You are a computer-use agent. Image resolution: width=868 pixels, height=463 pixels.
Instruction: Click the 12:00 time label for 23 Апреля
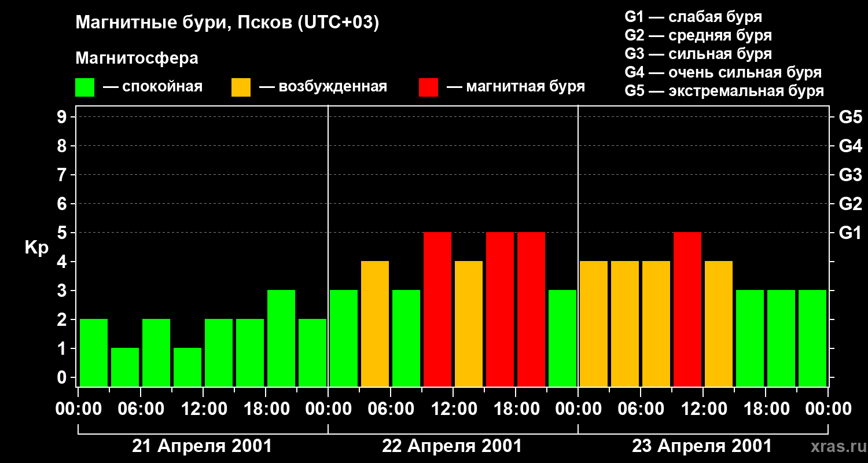coord(703,409)
